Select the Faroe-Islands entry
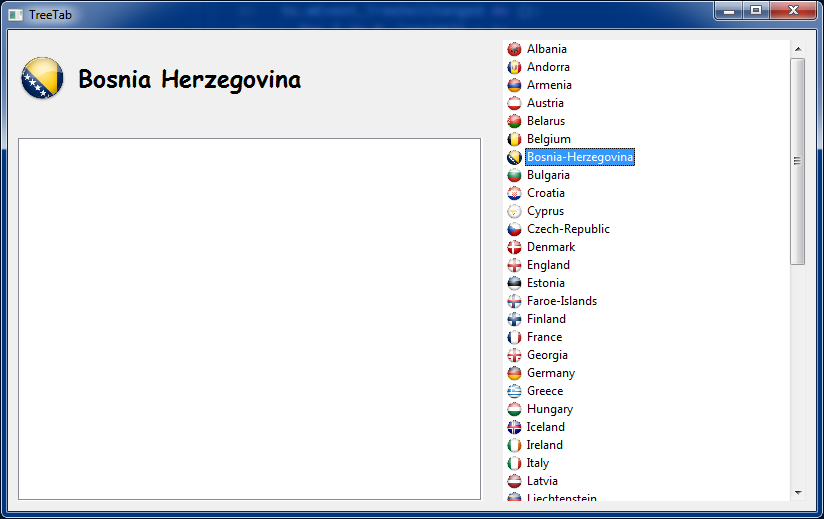This screenshot has width=824, height=519. [x=561, y=301]
